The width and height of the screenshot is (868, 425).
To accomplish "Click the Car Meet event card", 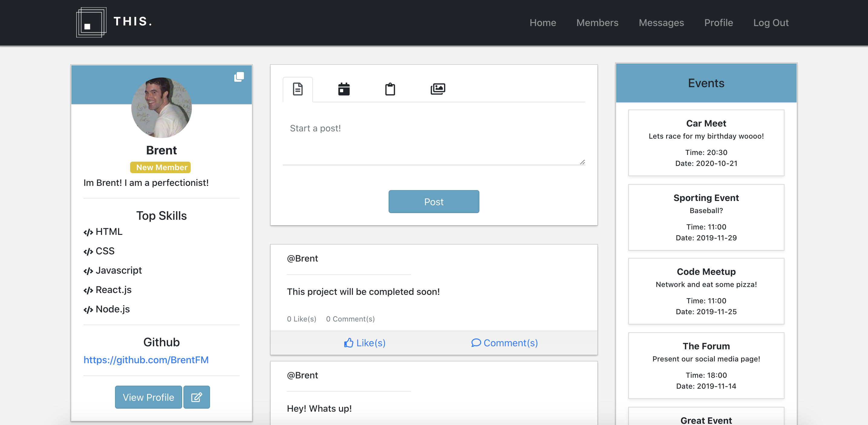I will point(706,143).
